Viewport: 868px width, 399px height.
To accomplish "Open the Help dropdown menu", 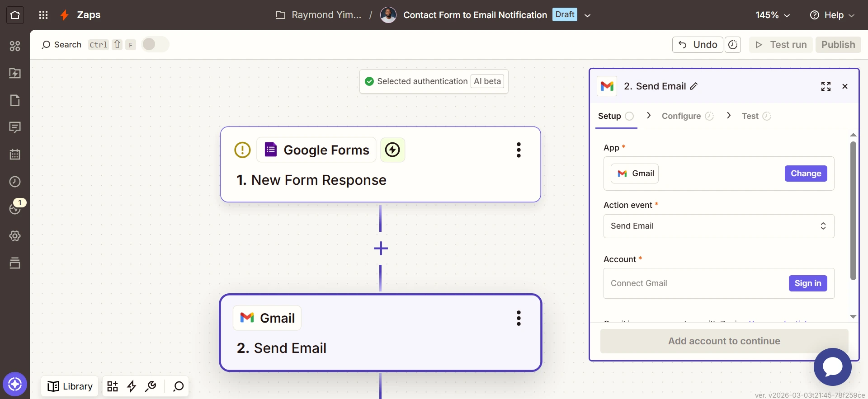I will coord(832,15).
